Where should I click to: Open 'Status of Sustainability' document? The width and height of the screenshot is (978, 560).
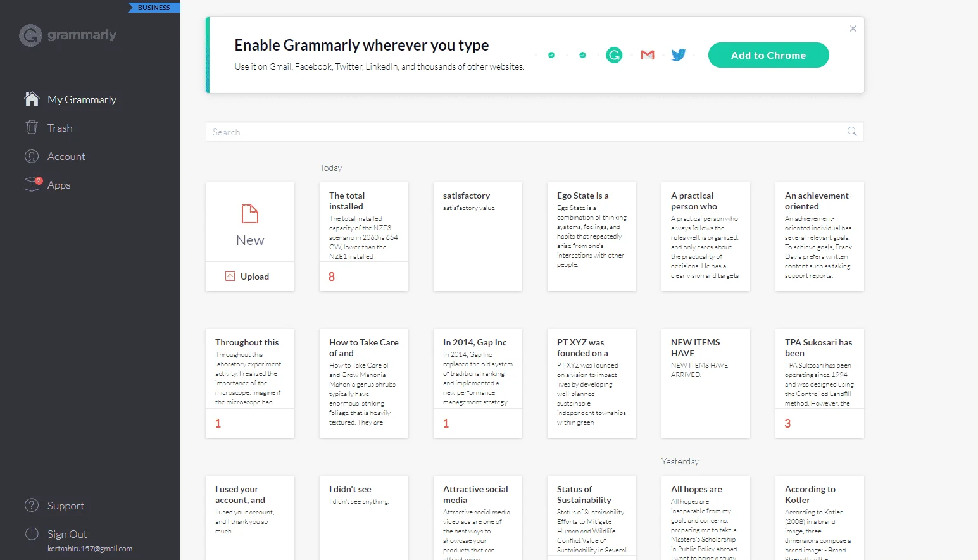592,518
